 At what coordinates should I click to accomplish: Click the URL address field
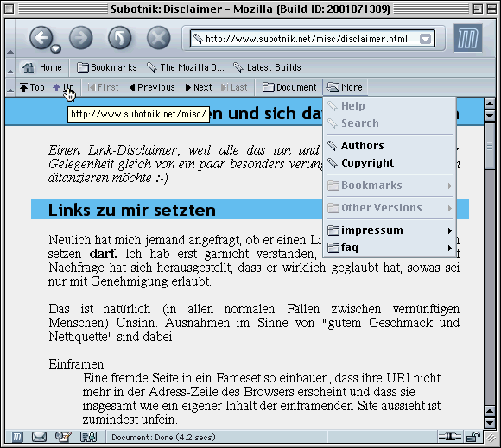[x=313, y=39]
